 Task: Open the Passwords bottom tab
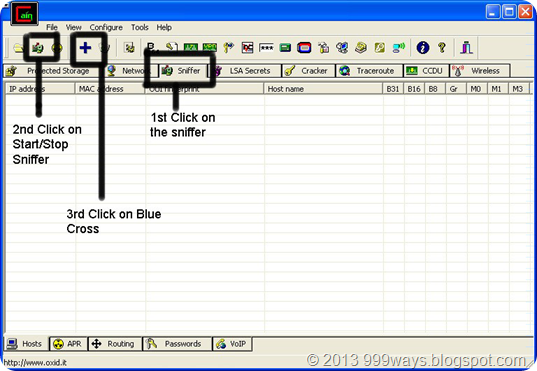(x=177, y=344)
